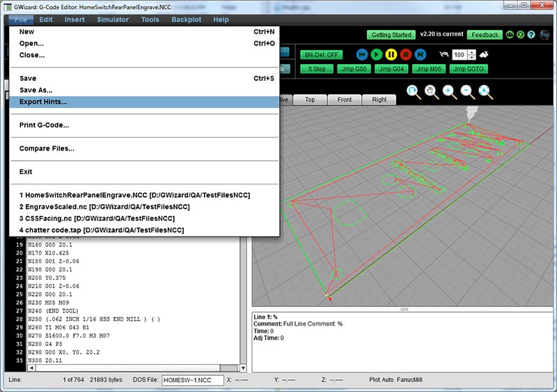Click the DOS File field HOMESW~1.NCC
557x392 pixels.
(193, 380)
